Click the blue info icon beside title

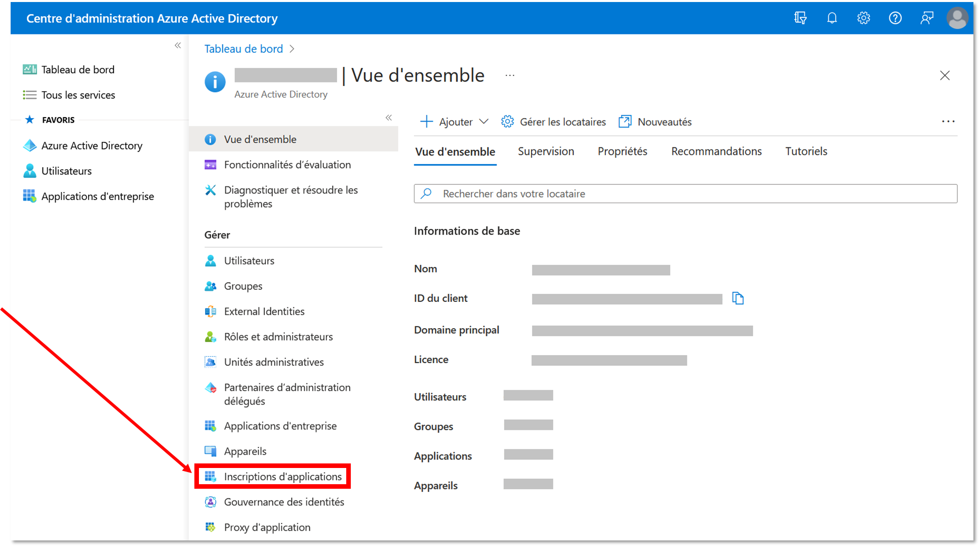(215, 82)
